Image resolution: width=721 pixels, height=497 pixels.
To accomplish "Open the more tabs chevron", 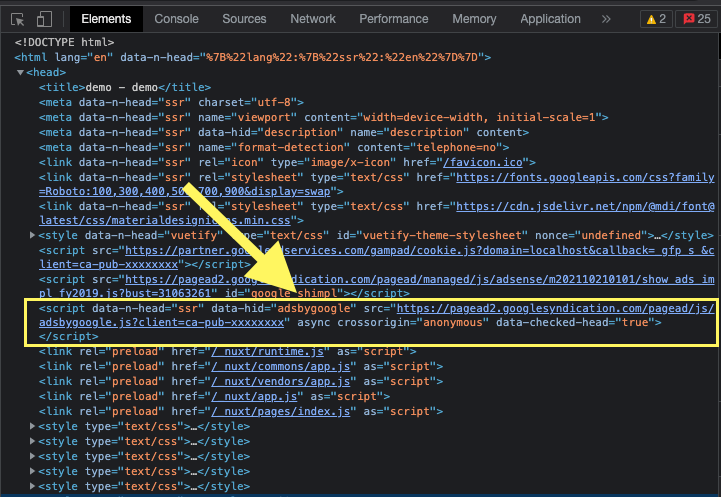I will click(606, 19).
